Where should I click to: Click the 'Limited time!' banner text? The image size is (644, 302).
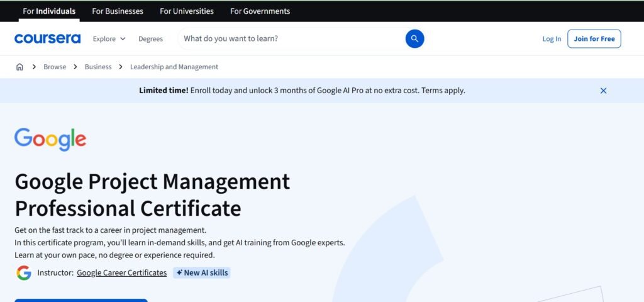pos(164,91)
